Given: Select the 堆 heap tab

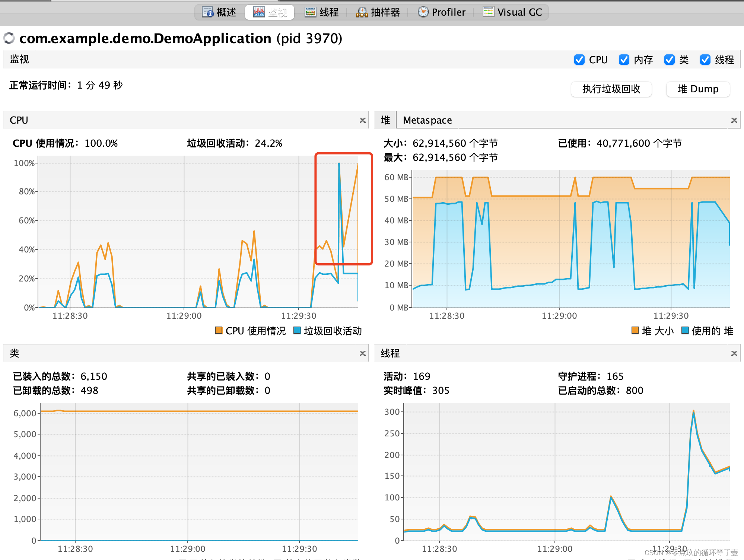Looking at the screenshot, I should (x=385, y=120).
